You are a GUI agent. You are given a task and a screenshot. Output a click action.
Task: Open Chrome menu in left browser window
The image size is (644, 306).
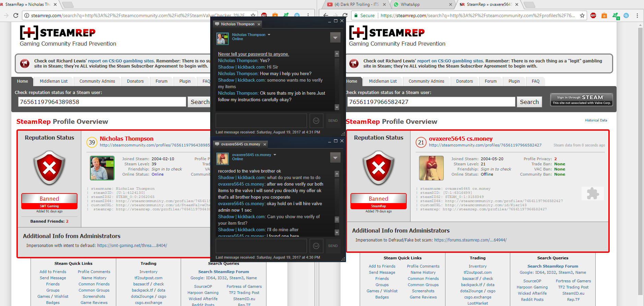tap(308, 15)
